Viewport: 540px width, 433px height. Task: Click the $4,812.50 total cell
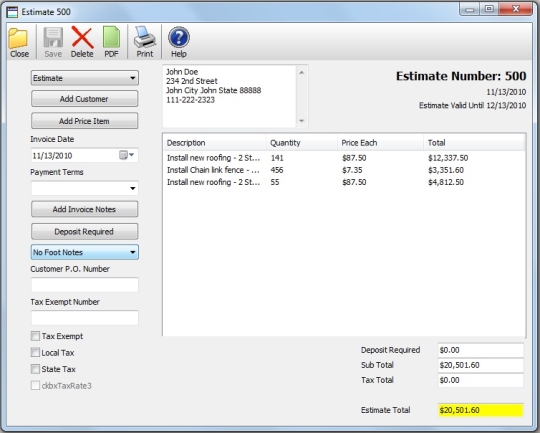446,182
